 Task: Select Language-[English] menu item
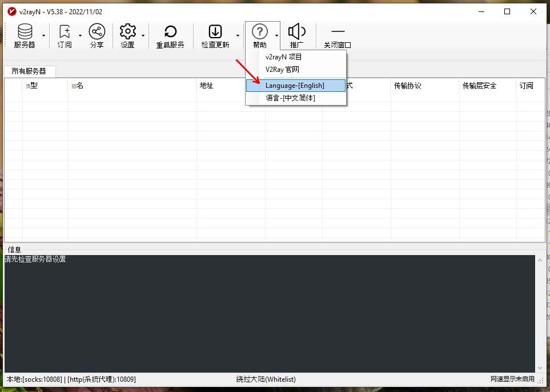(295, 86)
